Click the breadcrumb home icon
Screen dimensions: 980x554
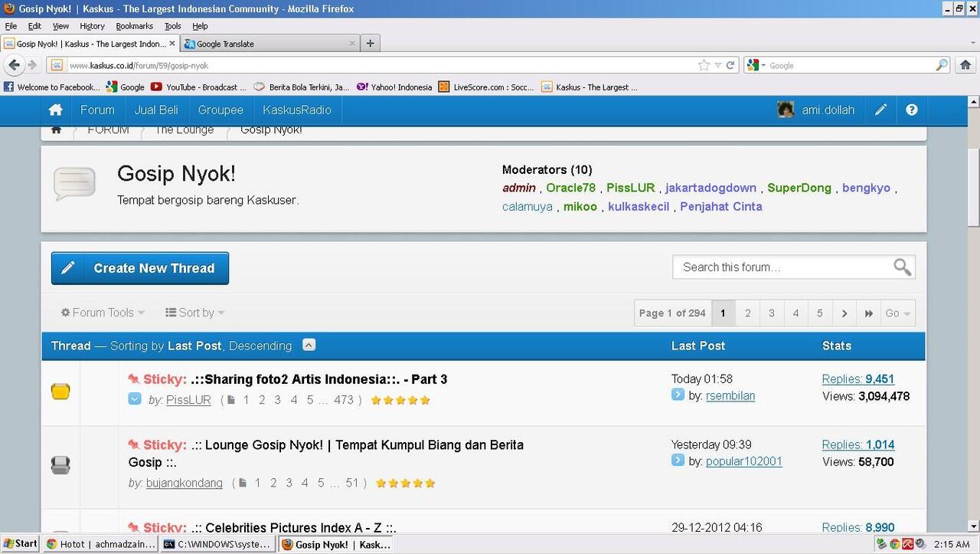click(56, 129)
